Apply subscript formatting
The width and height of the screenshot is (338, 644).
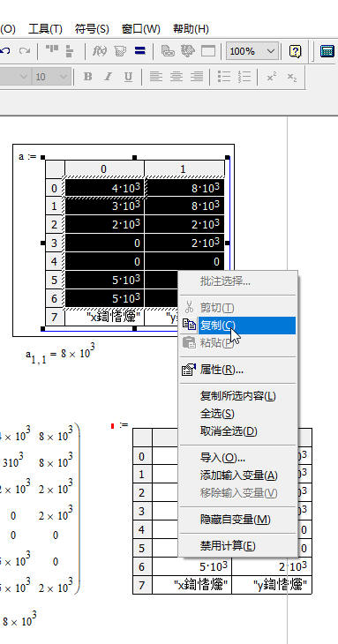291,77
